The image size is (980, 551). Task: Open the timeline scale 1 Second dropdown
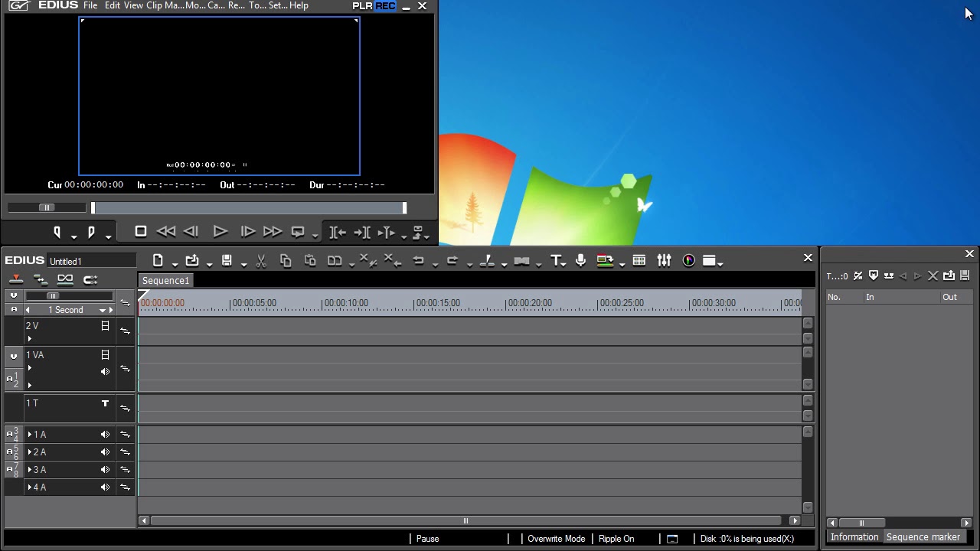pyautogui.click(x=102, y=310)
